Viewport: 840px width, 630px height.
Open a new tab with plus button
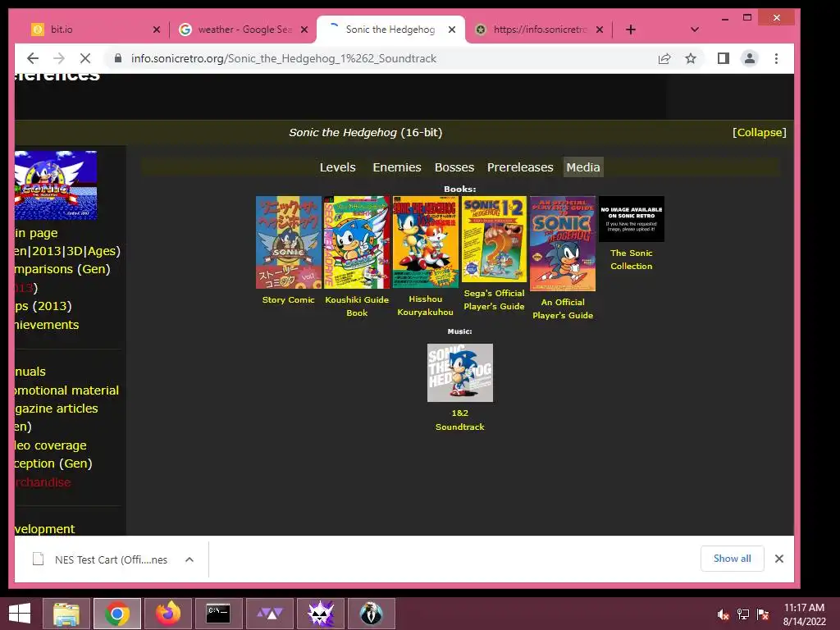(631, 30)
